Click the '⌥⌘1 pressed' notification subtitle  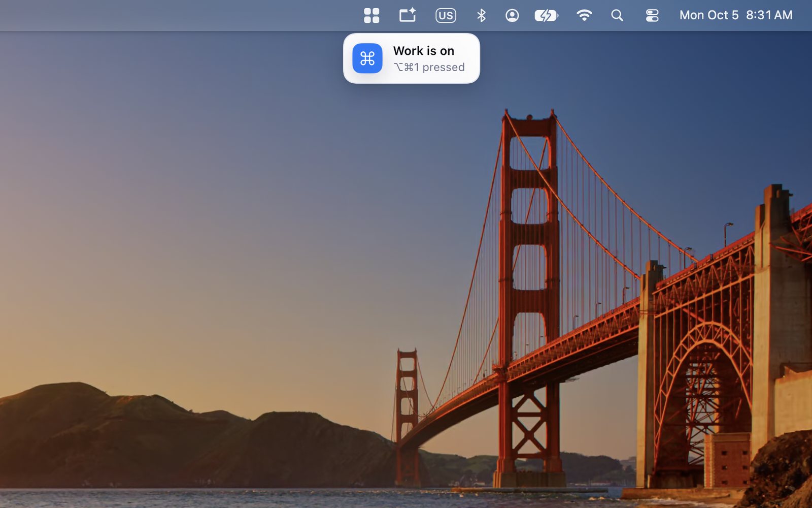[x=429, y=67]
